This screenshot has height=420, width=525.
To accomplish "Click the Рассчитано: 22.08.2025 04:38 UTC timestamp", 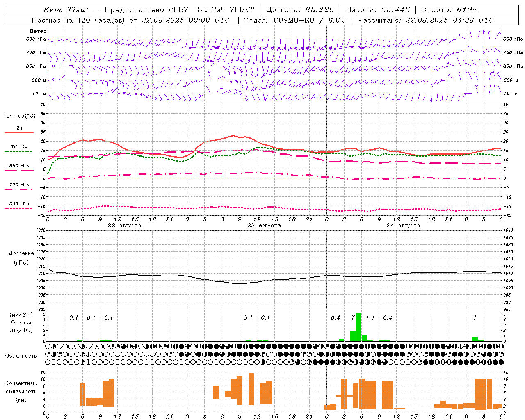I will [x=426, y=20].
